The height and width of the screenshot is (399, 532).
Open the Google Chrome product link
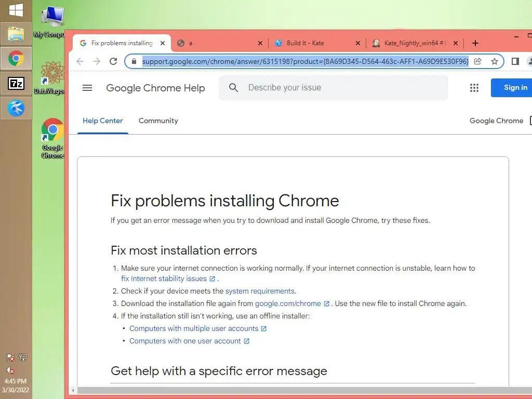[x=496, y=121]
